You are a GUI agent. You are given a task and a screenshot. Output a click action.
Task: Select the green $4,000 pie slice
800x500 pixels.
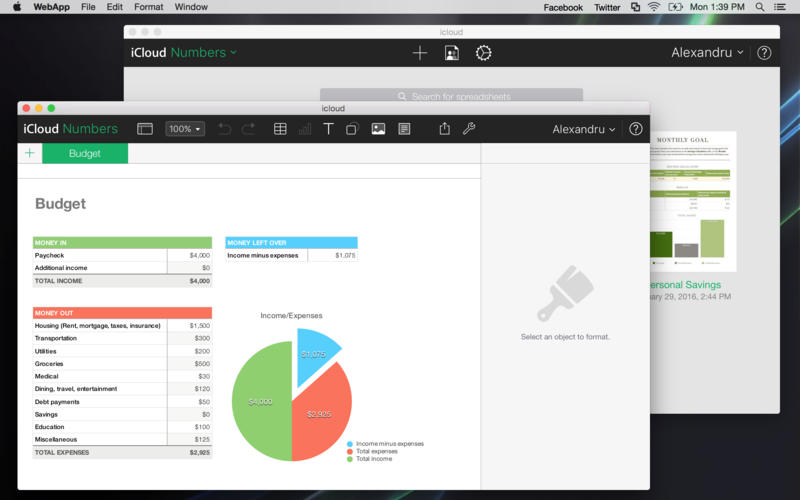[x=260, y=402]
